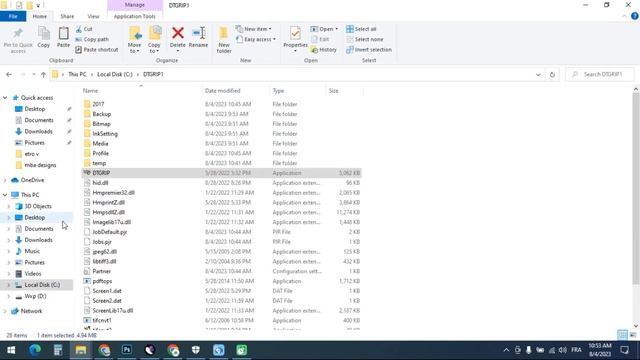Click the red Delete icon
The image size is (640, 360).
point(178,33)
